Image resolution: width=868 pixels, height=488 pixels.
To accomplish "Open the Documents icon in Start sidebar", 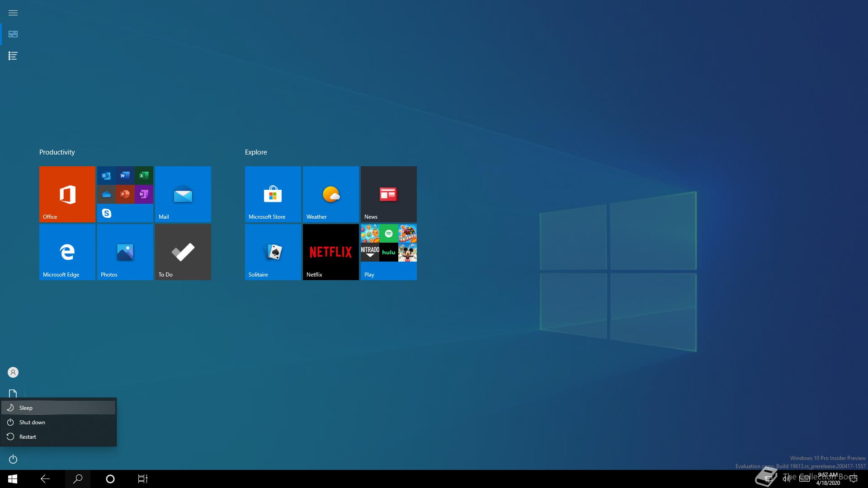I will pos(13,394).
